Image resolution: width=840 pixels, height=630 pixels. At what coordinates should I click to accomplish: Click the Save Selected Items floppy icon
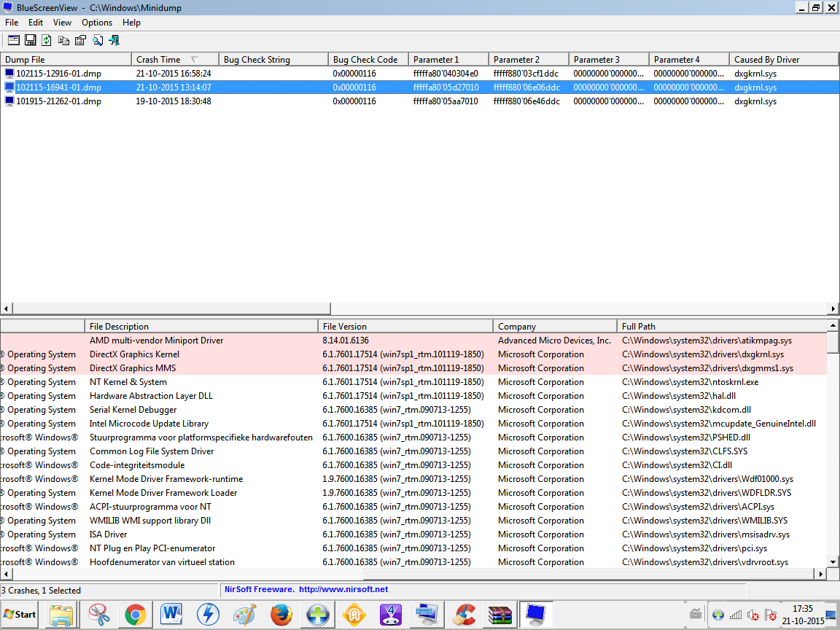click(x=31, y=40)
